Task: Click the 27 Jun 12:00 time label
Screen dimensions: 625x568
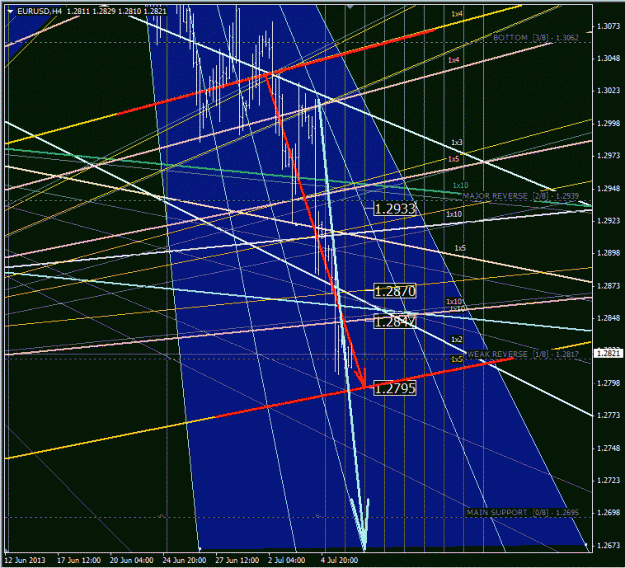Action: (x=237, y=560)
